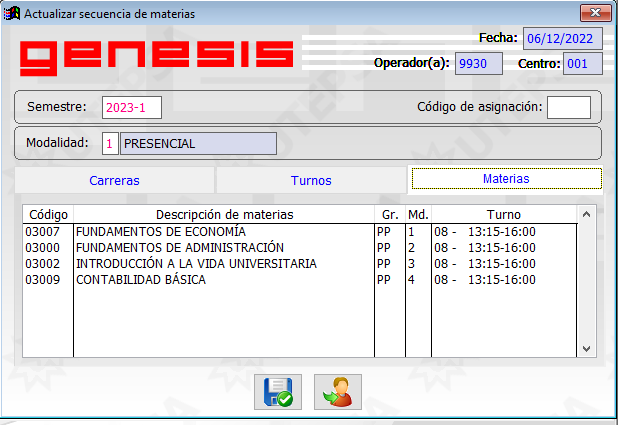
Task: Select code 03000 in the list
Action: coord(43,248)
